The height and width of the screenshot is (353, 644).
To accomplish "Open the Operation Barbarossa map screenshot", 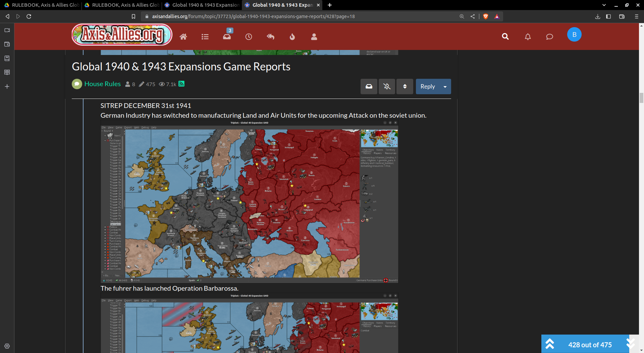I will pos(249,323).
